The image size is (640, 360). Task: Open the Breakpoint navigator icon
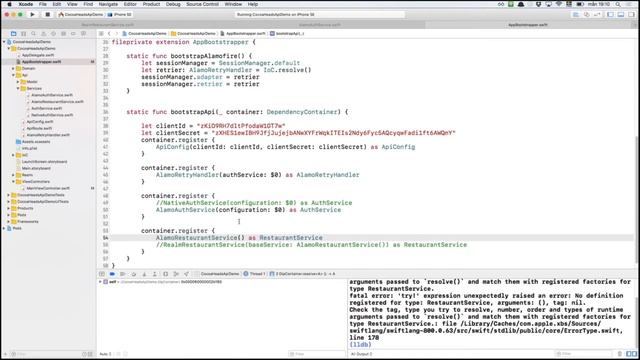[x=73, y=33]
